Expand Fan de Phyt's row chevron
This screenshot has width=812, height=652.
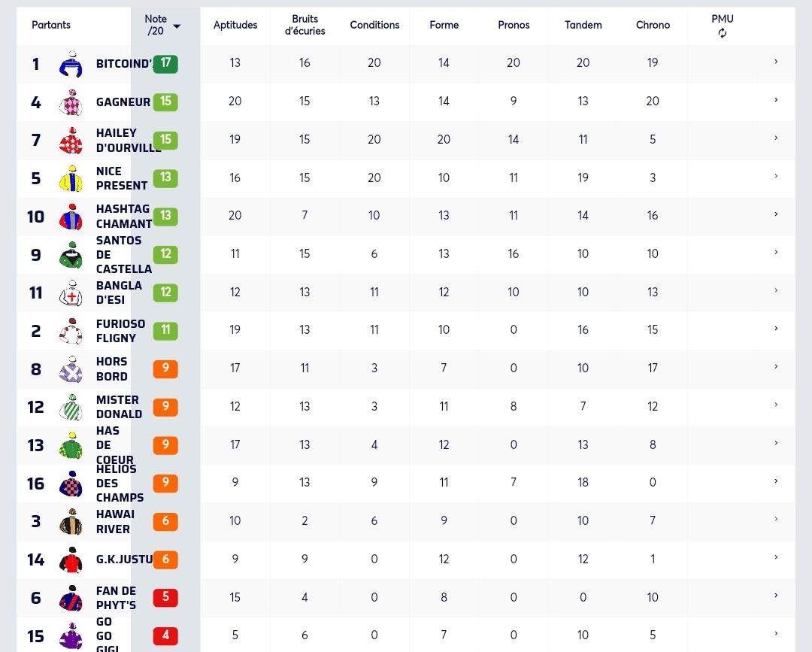click(x=776, y=595)
